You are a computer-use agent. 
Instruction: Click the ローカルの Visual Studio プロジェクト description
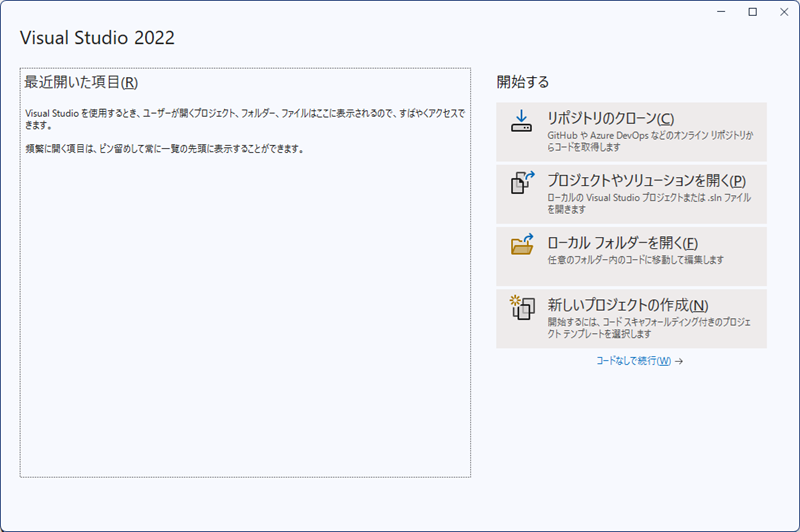tap(649, 204)
